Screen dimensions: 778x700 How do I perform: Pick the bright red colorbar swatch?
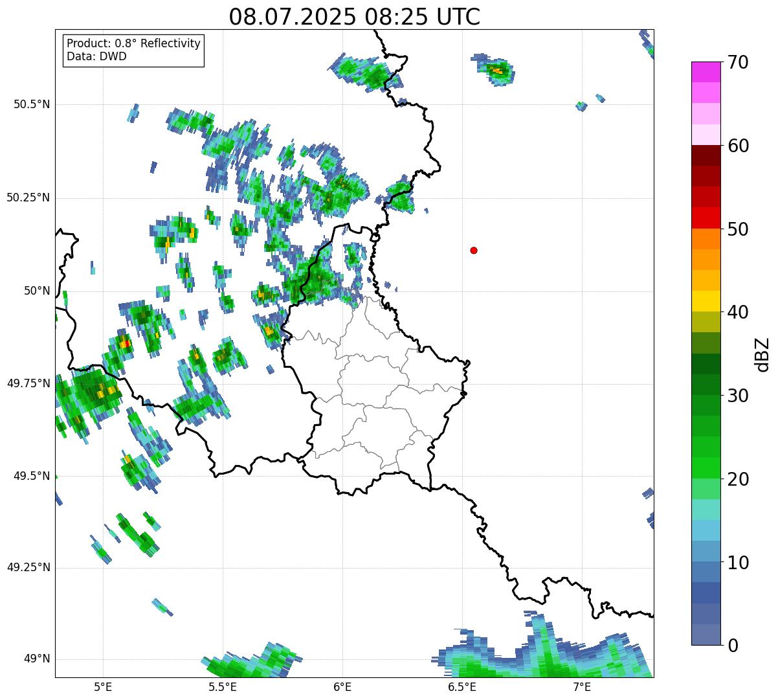706,218
